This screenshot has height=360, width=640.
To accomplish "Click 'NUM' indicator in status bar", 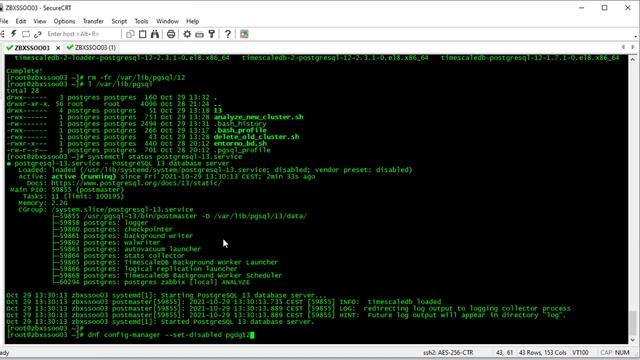I will tap(622, 352).
